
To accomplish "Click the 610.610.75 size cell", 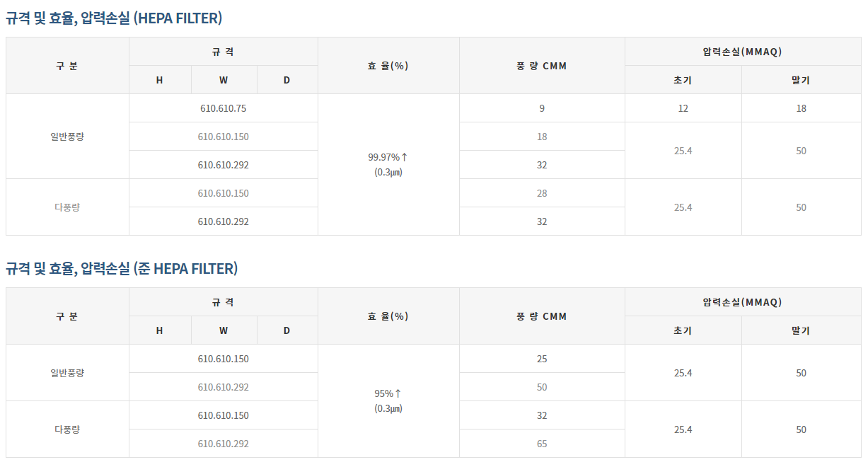I will click(223, 108).
